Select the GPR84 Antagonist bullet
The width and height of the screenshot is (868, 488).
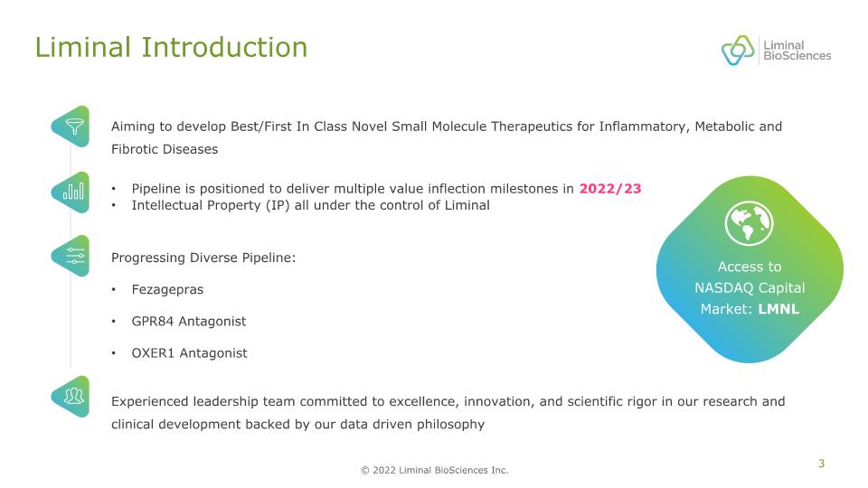[x=188, y=322]
